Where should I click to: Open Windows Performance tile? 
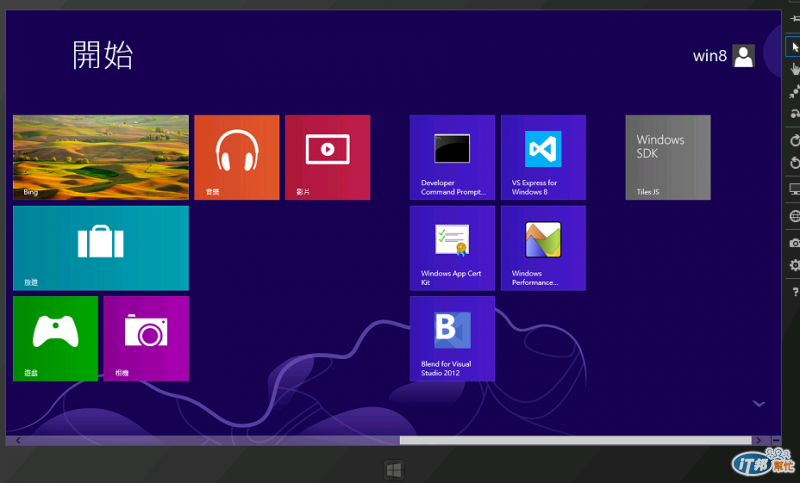543,248
